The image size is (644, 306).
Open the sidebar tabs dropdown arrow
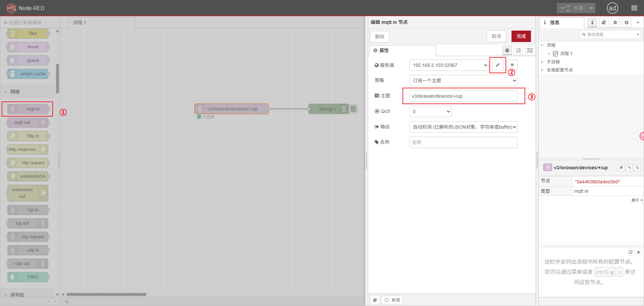point(638,23)
